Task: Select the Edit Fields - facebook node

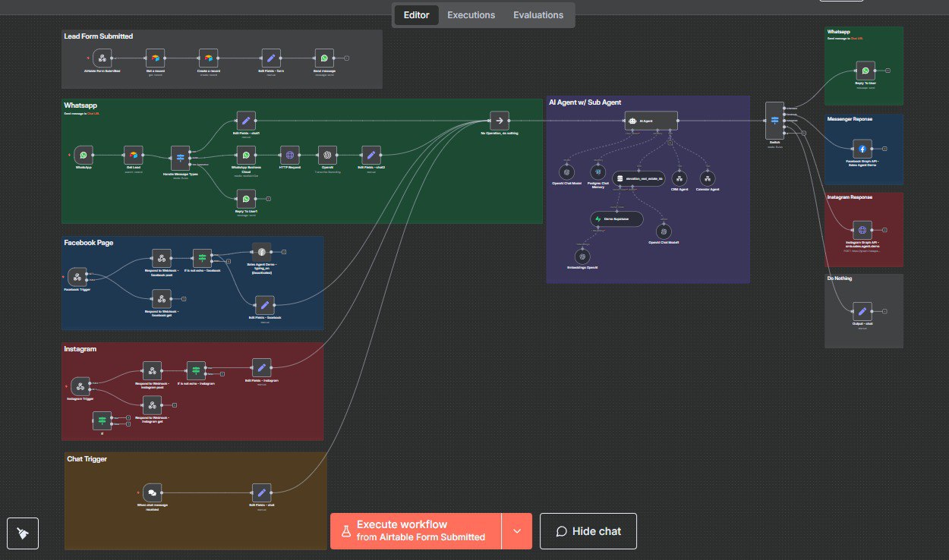Action: click(265, 305)
